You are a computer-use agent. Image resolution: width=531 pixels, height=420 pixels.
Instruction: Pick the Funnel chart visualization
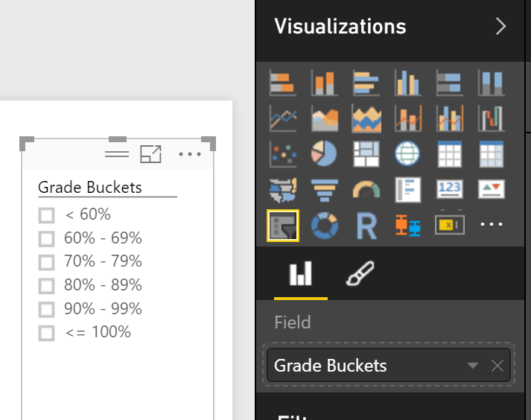(324, 190)
